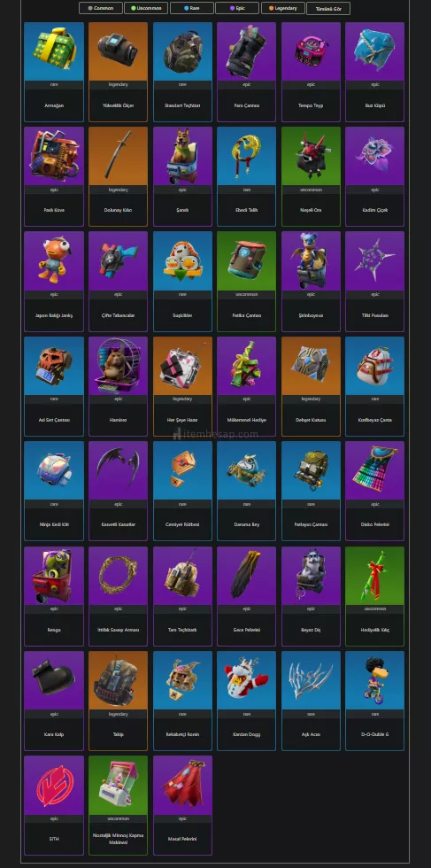Image resolution: width=431 pixels, height=868 pixels.
Task: Select the Rare rarity filter
Action: (191, 8)
